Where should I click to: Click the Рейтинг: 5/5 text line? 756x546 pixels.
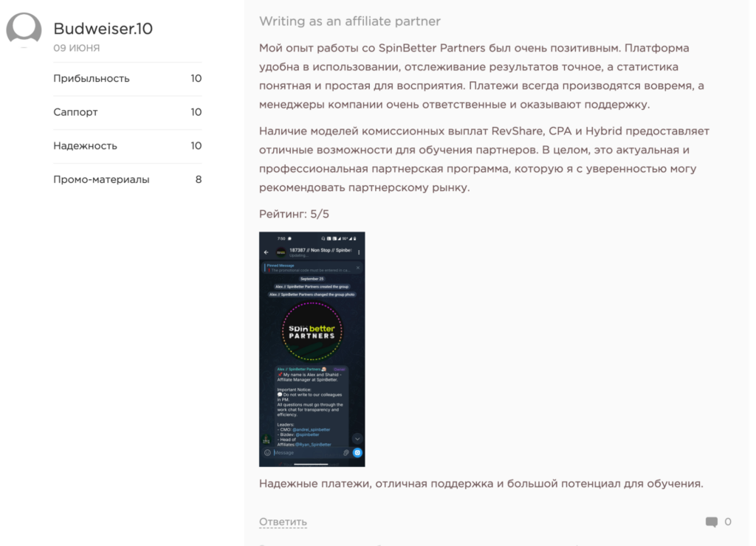coord(294,214)
